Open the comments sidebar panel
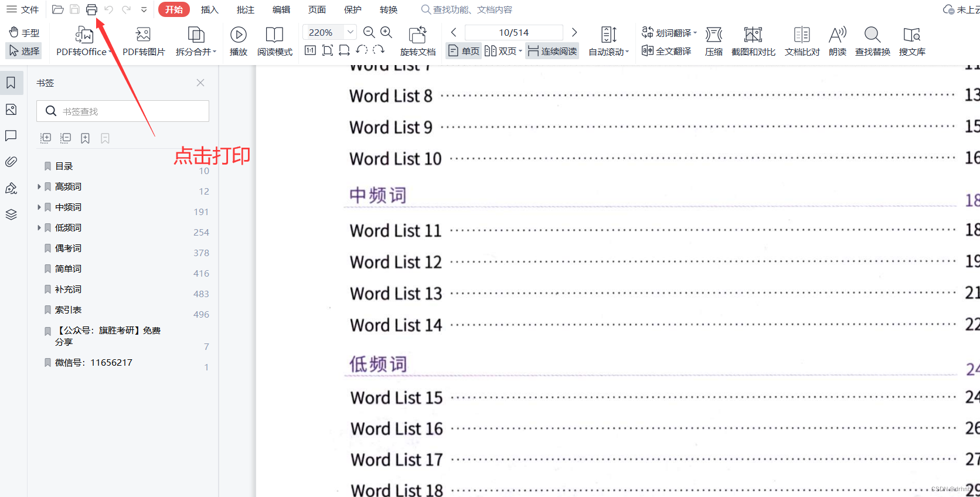 coord(11,135)
